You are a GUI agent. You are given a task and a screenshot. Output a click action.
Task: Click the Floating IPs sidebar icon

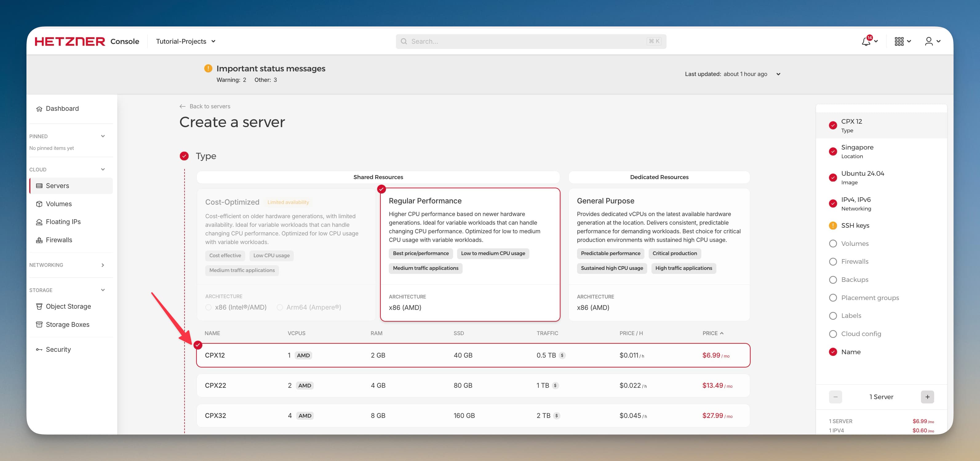click(39, 222)
